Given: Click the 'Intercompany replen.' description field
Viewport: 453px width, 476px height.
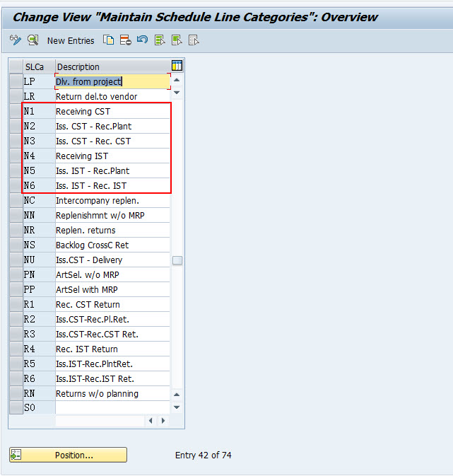Looking at the screenshot, I should click(112, 200).
